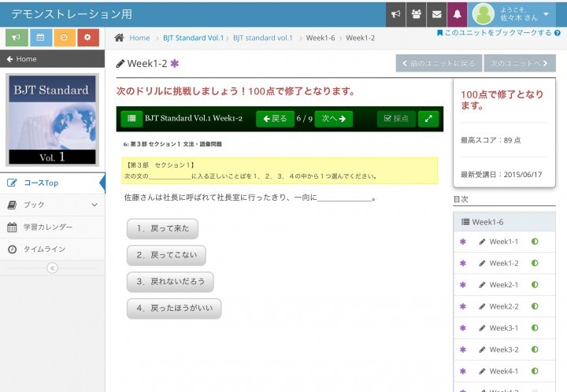Click the pencil icon on Week3-2 row
This screenshot has height=392, width=567.
click(x=482, y=349)
